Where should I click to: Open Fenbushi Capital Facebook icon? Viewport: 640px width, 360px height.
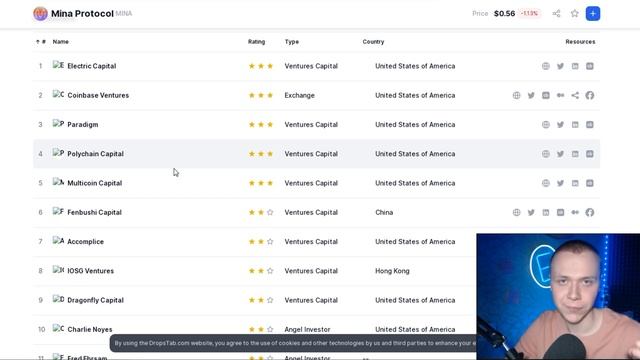click(x=590, y=212)
